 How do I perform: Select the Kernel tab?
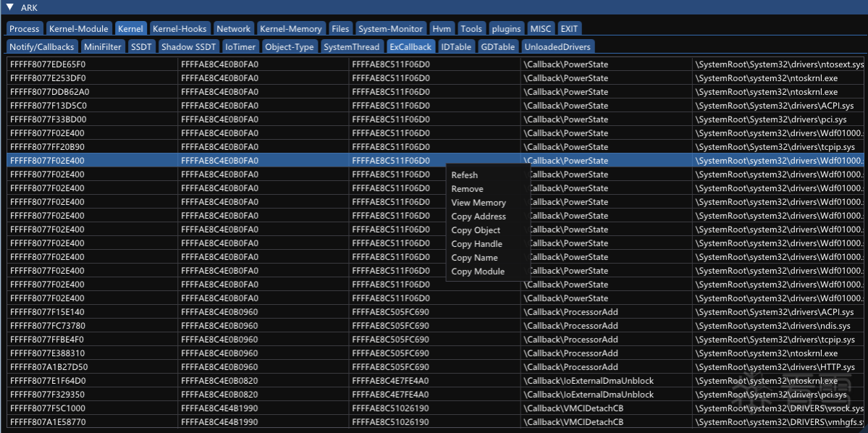(x=130, y=29)
